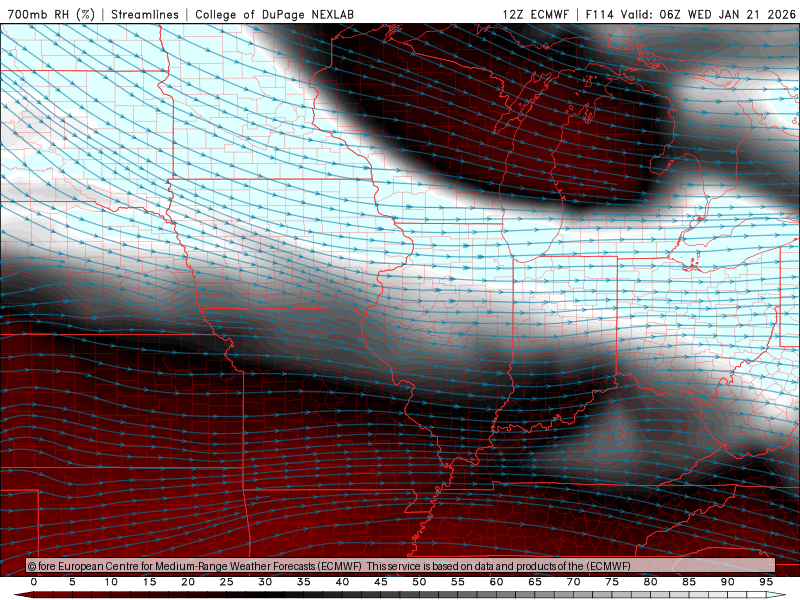
Task: Click "Valid: 06Z WED JAN 21 2026" text
Action: pos(708,14)
